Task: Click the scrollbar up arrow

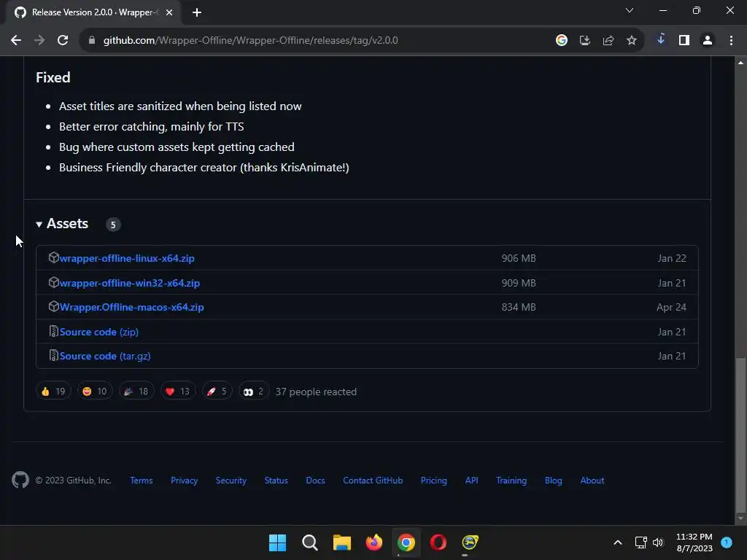Action: pyautogui.click(x=740, y=63)
